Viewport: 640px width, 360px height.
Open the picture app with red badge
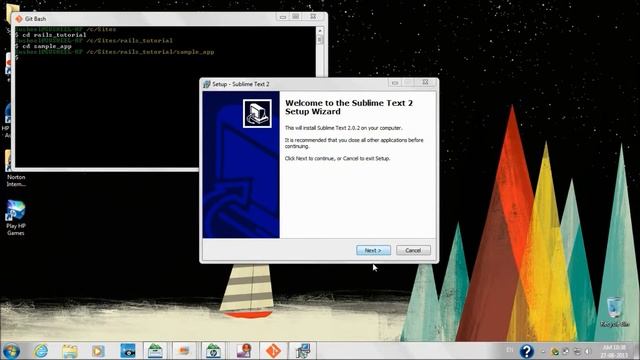tap(244, 351)
